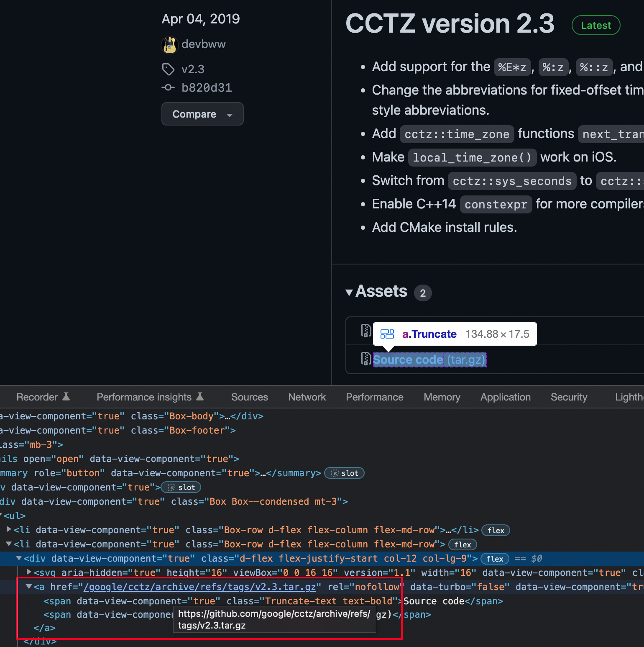Viewport: 644px width, 647px height.
Task: Click the zip file icon beside Source code (tar.gz)
Action: pos(366,359)
